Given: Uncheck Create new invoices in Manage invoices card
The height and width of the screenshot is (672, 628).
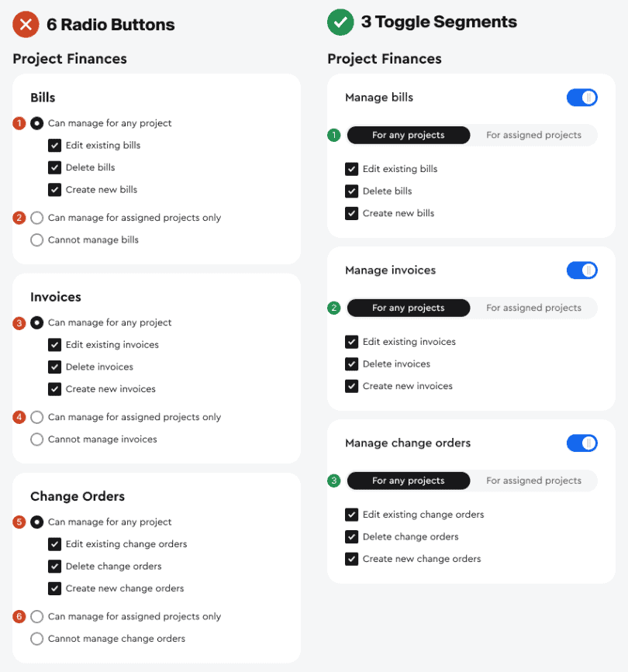Looking at the screenshot, I should tap(352, 386).
